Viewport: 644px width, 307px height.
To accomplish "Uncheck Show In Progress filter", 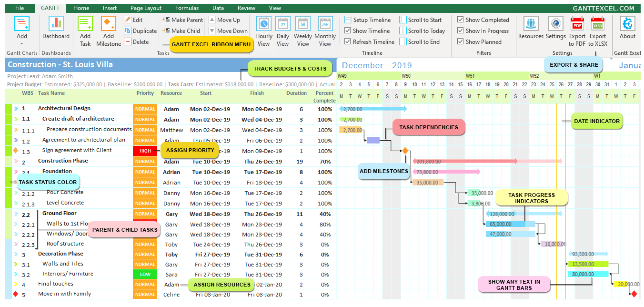I will [x=461, y=31].
